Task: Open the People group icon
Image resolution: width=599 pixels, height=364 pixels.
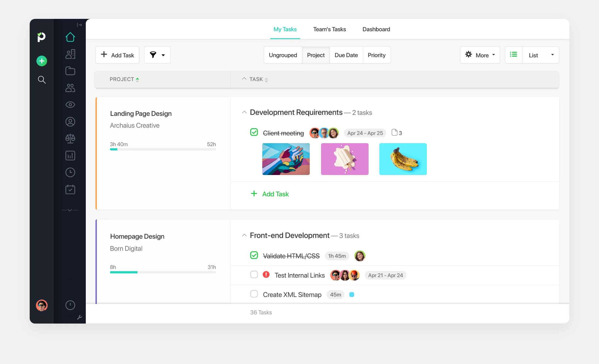Action: point(70,88)
